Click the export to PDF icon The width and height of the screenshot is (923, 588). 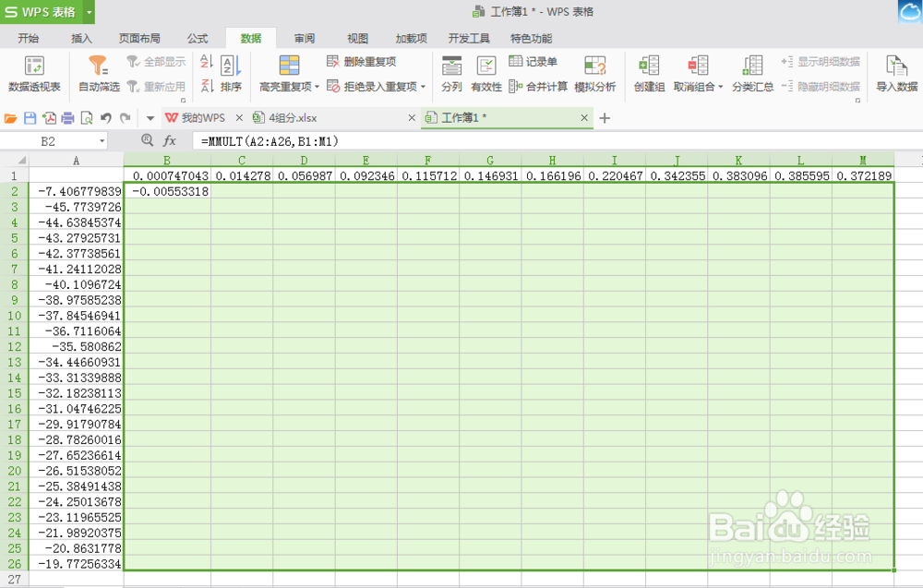click(x=50, y=118)
